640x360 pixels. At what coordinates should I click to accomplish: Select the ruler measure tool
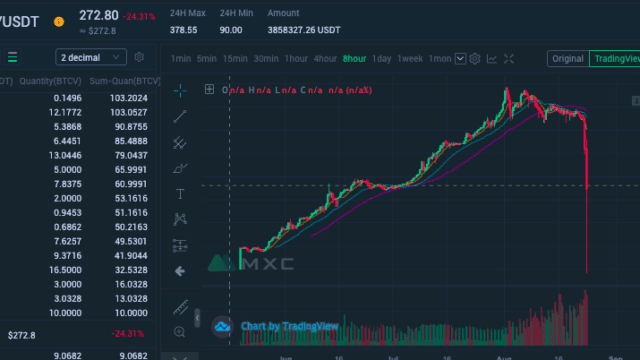pyautogui.click(x=180, y=307)
